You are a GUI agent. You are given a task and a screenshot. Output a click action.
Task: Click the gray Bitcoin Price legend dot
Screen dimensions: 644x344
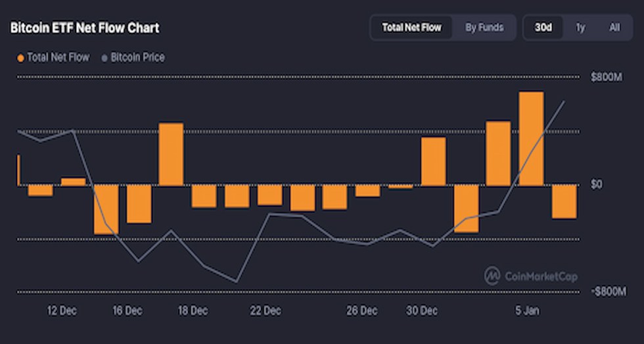pos(104,58)
